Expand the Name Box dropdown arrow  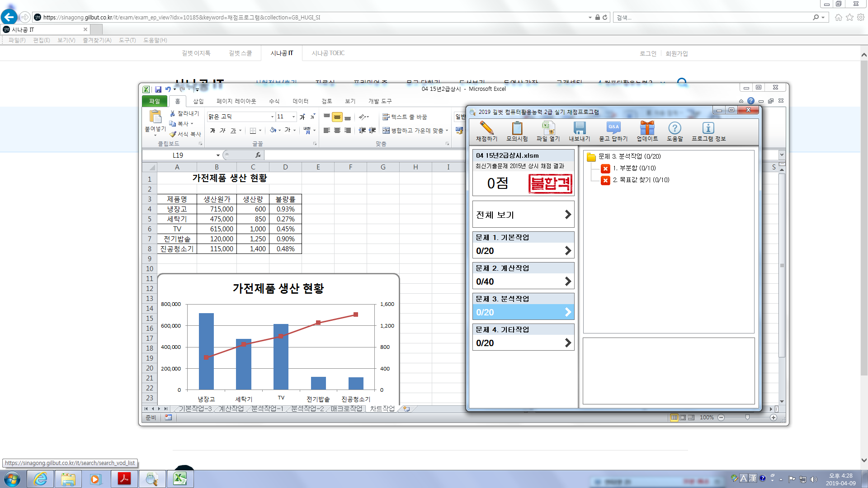[x=218, y=155]
